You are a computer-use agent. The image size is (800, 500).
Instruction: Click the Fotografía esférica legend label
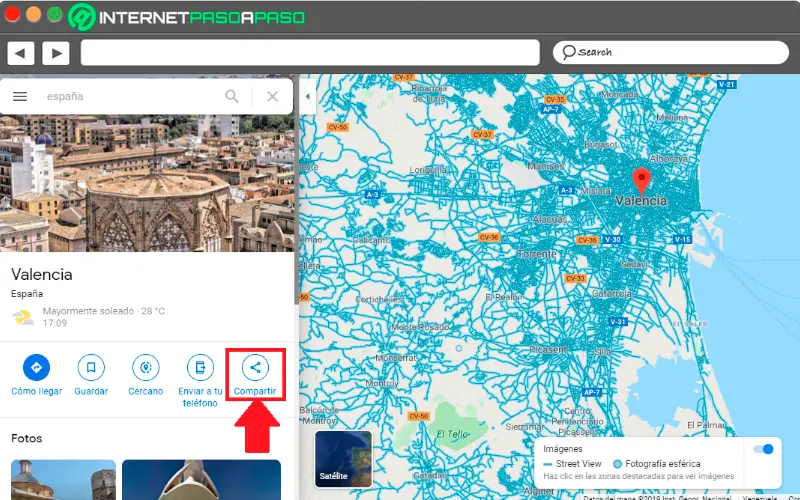pyautogui.click(x=662, y=464)
